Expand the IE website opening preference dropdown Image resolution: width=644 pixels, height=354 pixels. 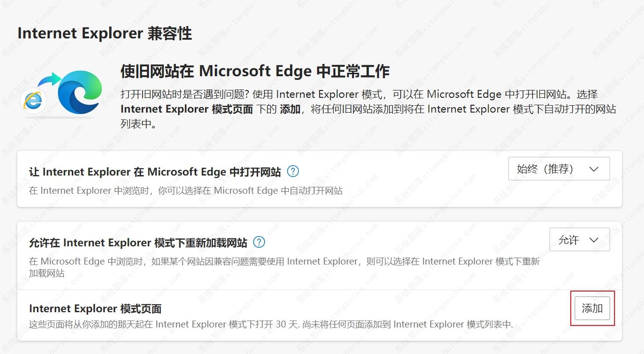click(x=559, y=168)
